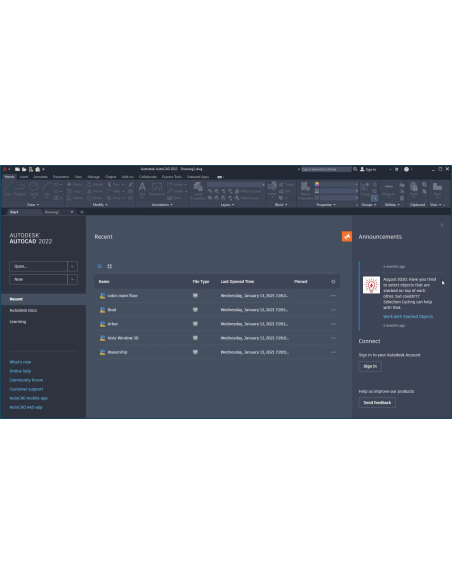Click the Insert block tool
Viewport: 452px width, 584px height.
coord(272,189)
